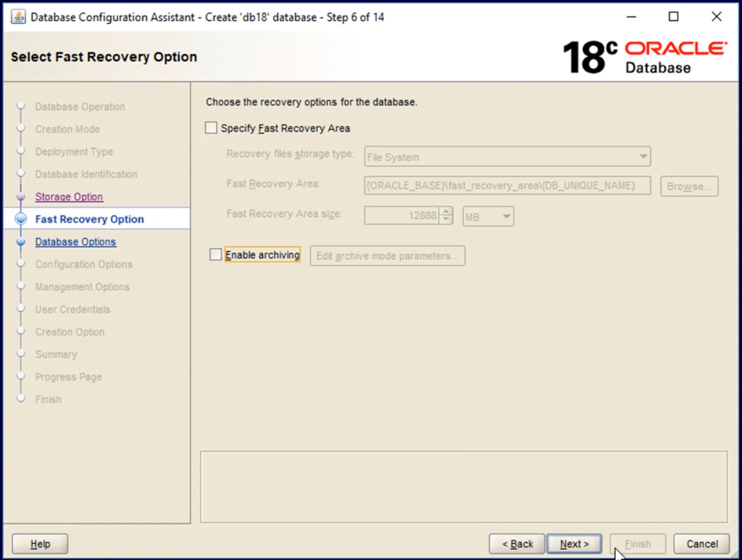Click the Database Options step bullet icon
Image resolution: width=742 pixels, height=560 pixels.
tap(21, 242)
